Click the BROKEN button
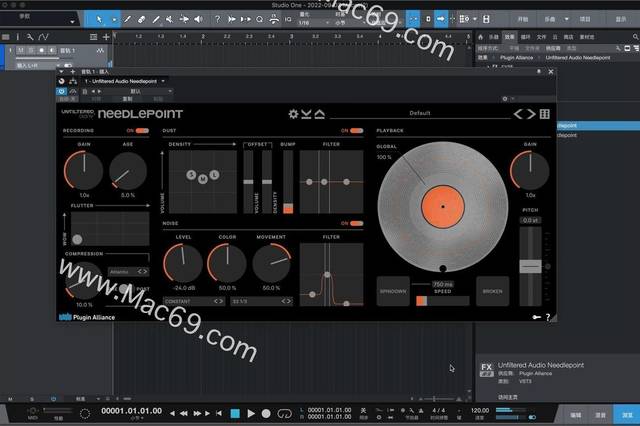 click(493, 291)
